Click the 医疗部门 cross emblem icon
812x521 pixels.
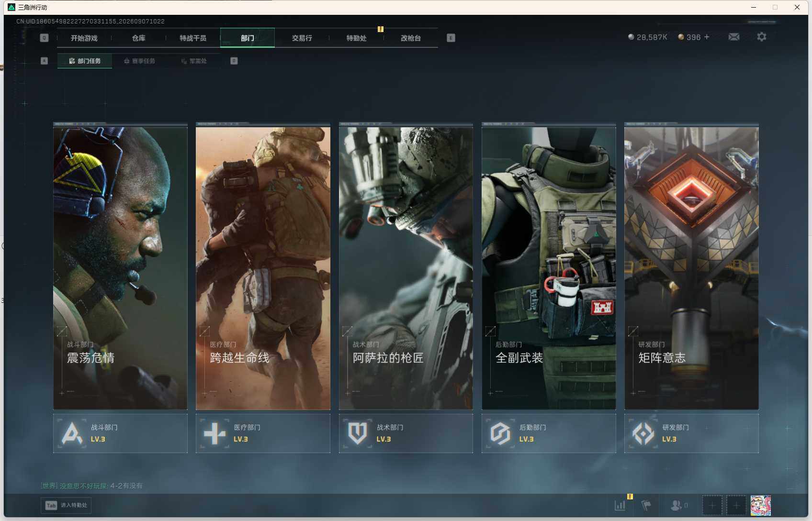(214, 433)
